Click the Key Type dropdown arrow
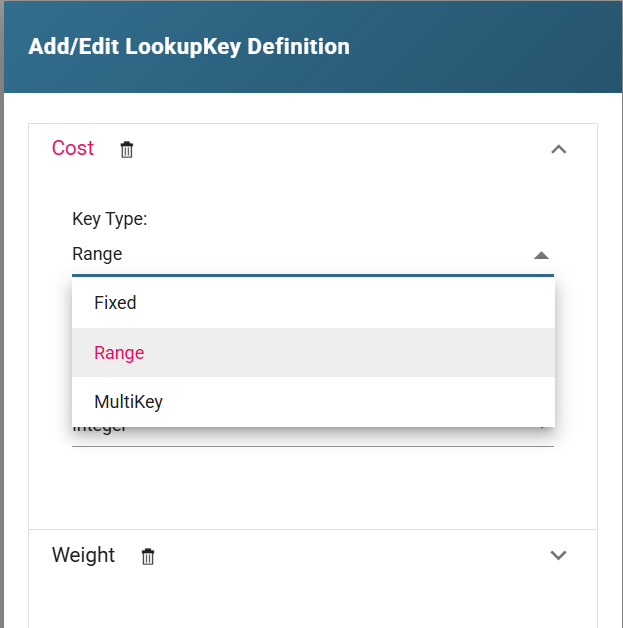 (541, 255)
